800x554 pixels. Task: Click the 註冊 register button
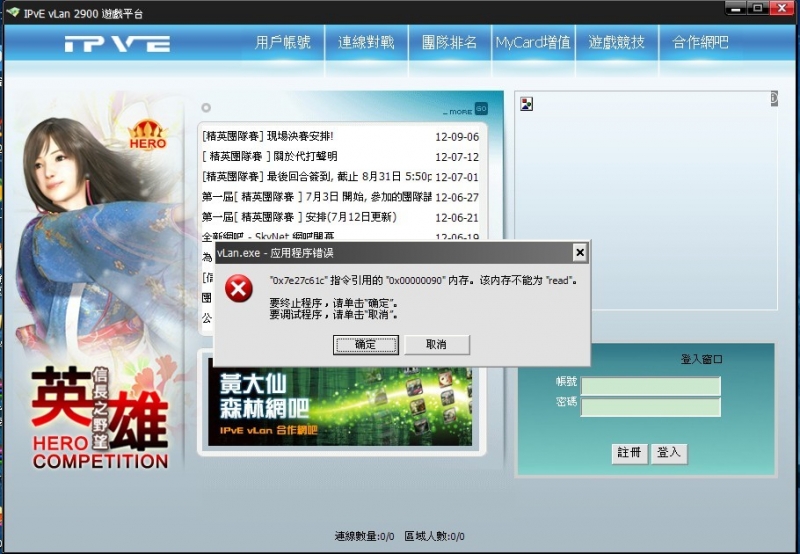click(630, 453)
